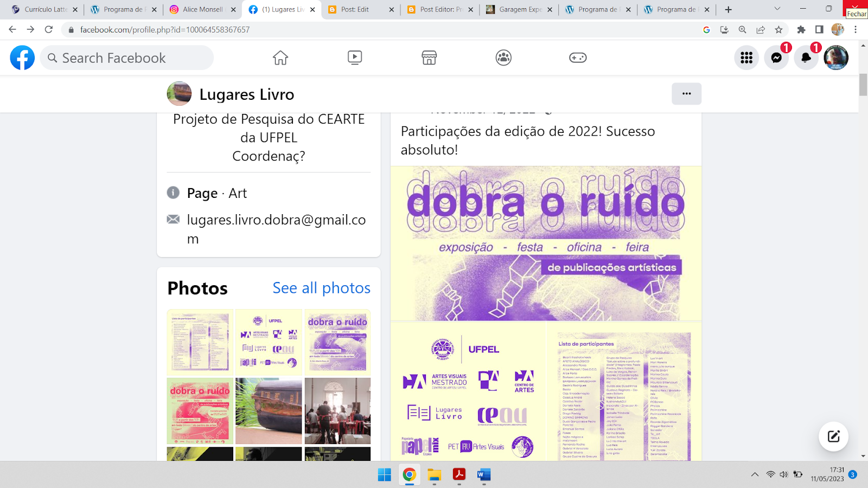Go forward with the browser forward arrow
Image resolution: width=868 pixels, height=488 pixels.
pyautogui.click(x=30, y=29)
